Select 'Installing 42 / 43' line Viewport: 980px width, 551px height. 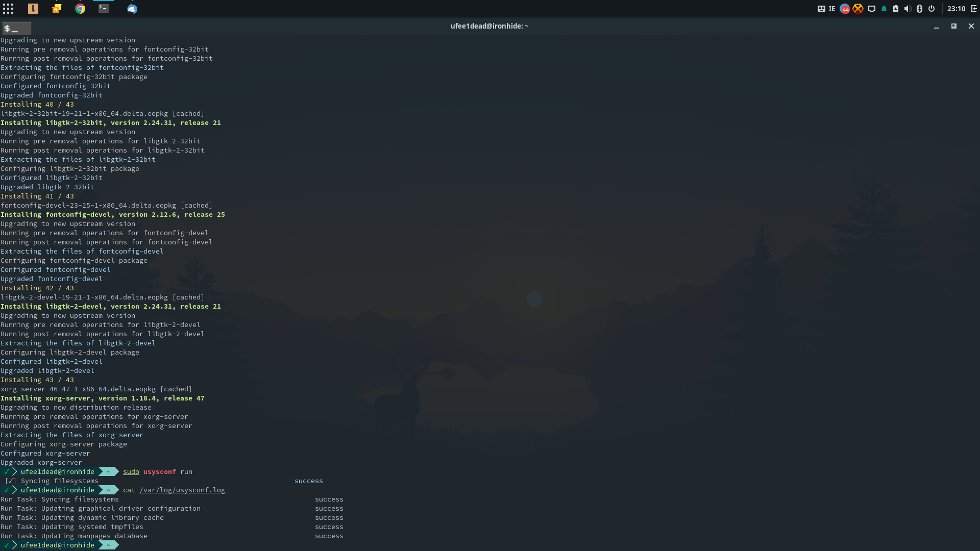click(x=37, y=288)
